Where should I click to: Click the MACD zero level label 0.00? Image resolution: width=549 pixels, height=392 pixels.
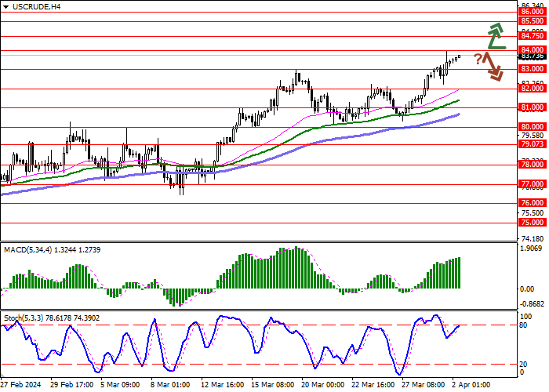coord(527,289)
